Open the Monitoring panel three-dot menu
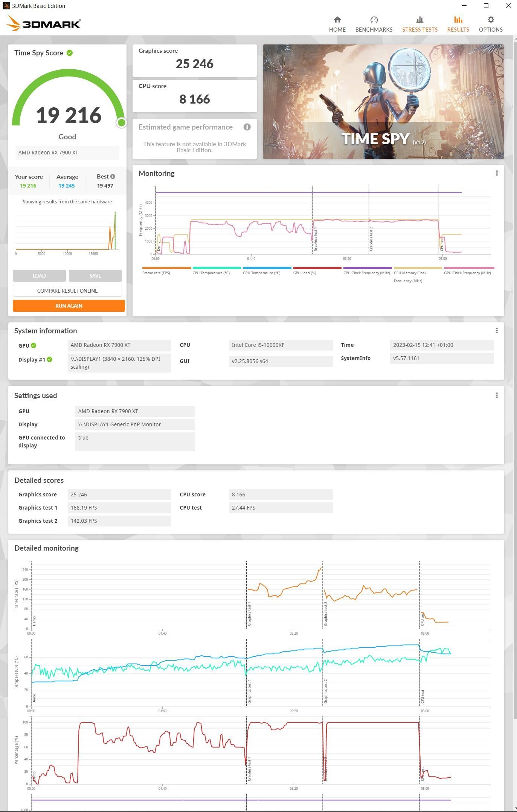 pos(497,173)
